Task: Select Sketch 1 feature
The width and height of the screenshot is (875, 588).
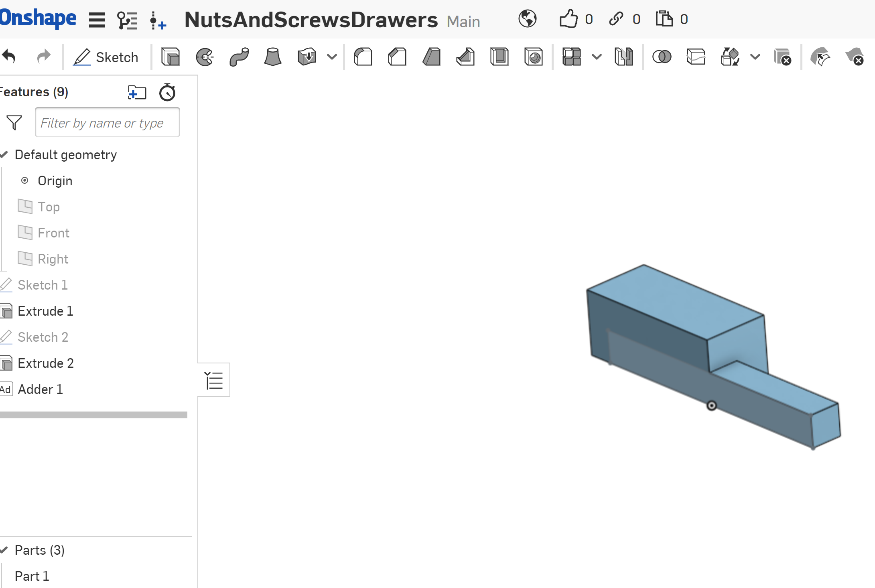Action: coord(43,285)
